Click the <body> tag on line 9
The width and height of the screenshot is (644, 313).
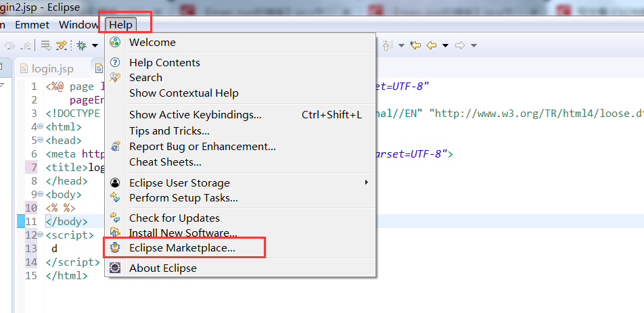(64, 195)
